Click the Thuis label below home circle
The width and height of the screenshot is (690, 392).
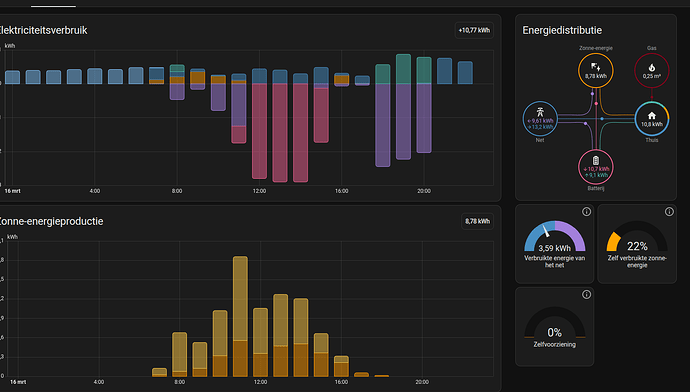click(652, 140)
